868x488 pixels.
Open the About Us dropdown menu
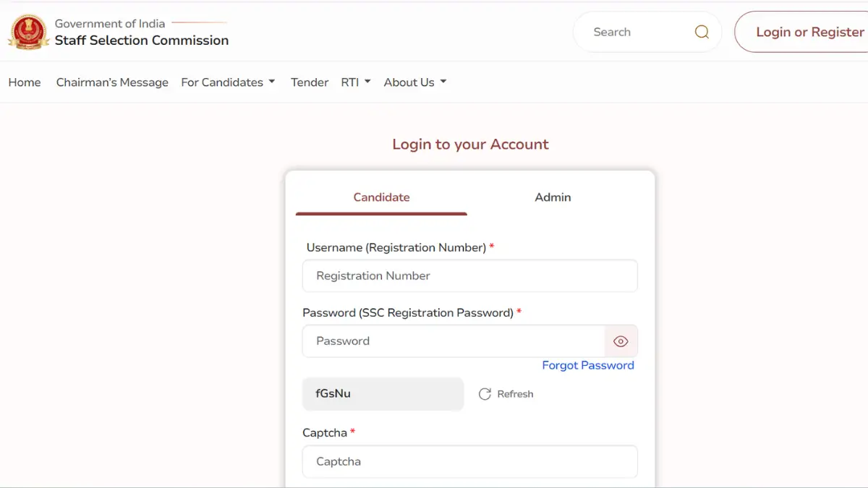click(x=414, y=82)
